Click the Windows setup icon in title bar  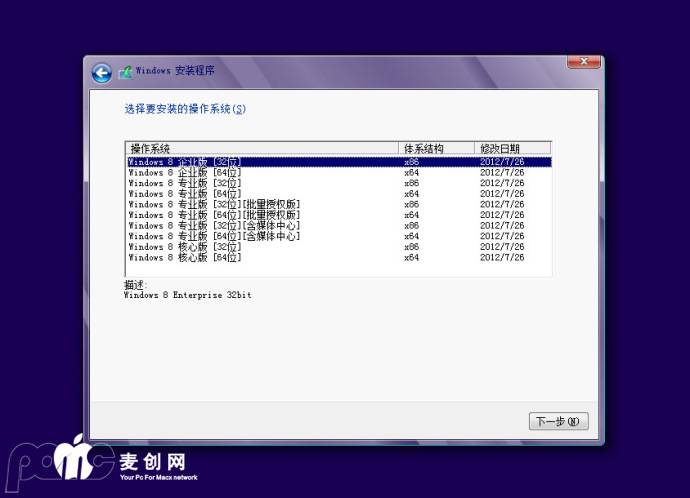pos(125,72)
